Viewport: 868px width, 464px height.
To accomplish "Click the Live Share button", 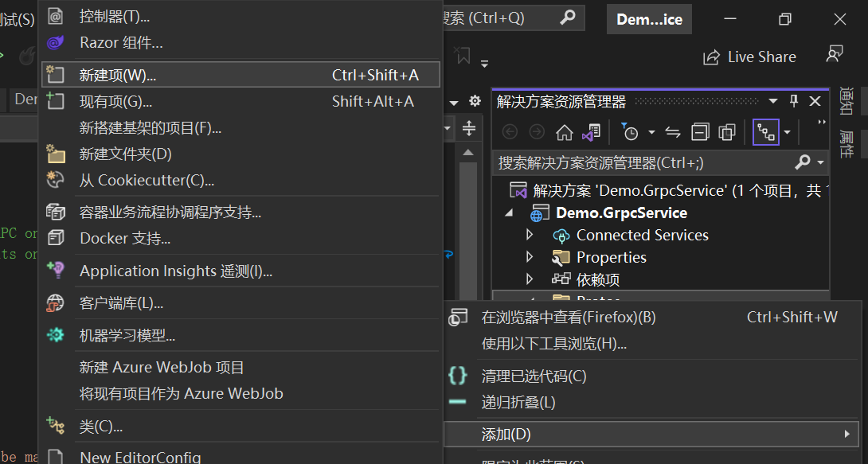I will pos(749,57).
